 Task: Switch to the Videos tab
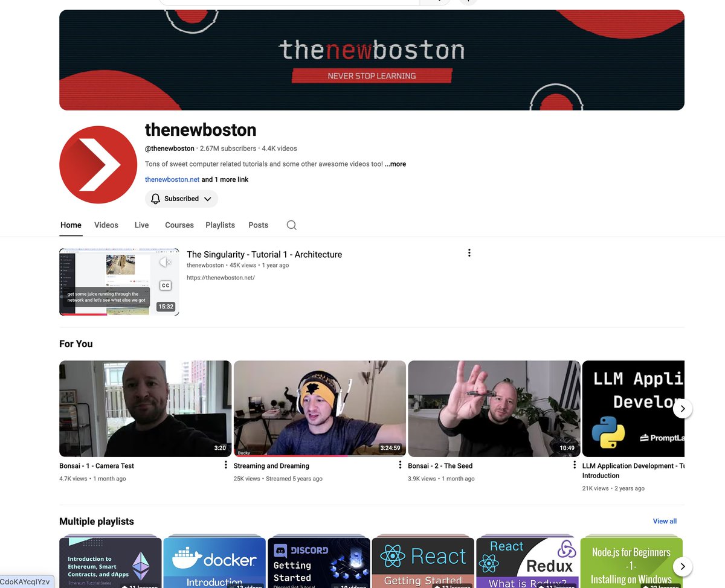(106, 225)
